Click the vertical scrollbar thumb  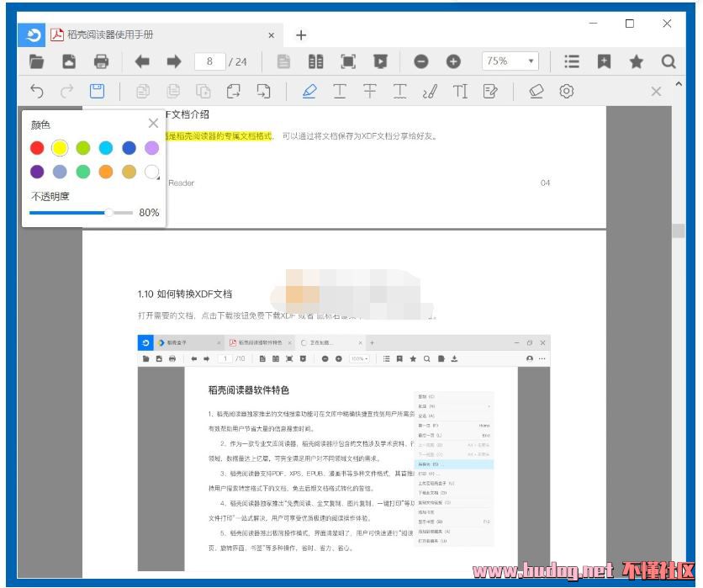point(679,230)
